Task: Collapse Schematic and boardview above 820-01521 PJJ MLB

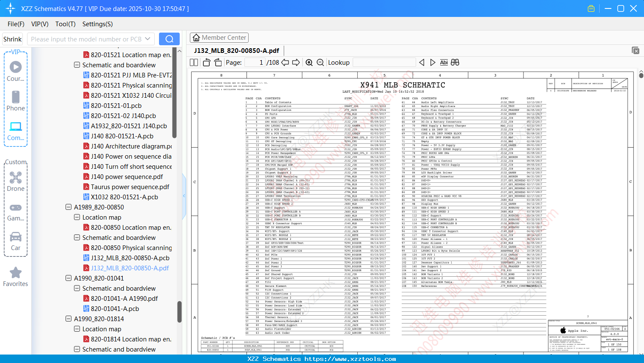Action: [77, 65]
